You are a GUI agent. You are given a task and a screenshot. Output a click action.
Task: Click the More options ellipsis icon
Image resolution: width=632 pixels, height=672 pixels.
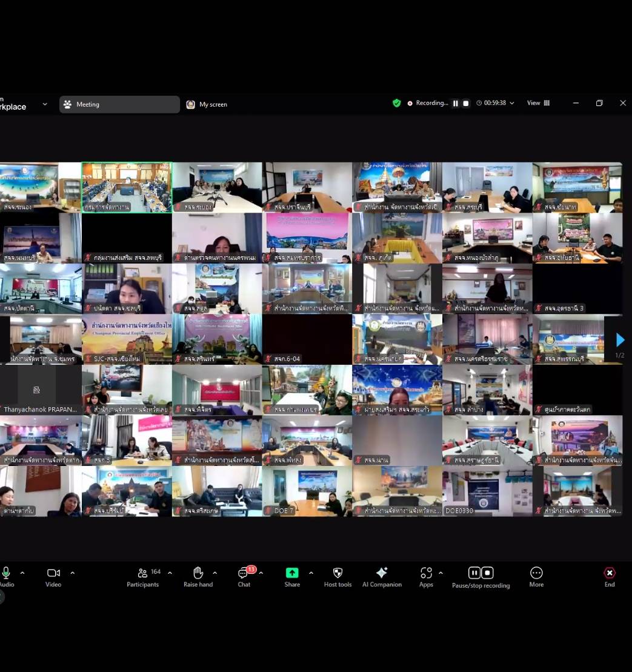pyautogui.click(x=536, y=573)
